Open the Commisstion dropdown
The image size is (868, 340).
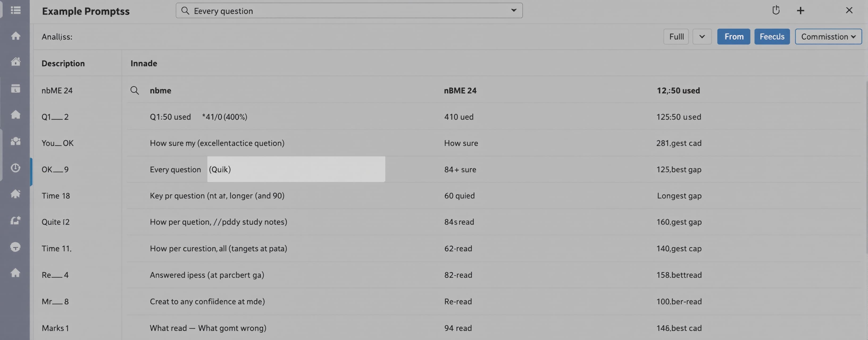(828, 36)
